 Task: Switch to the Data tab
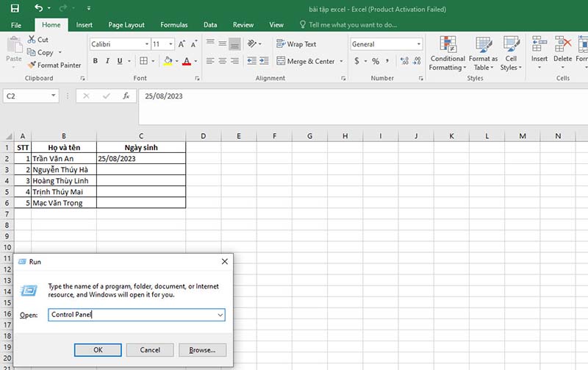click(210, 25)
